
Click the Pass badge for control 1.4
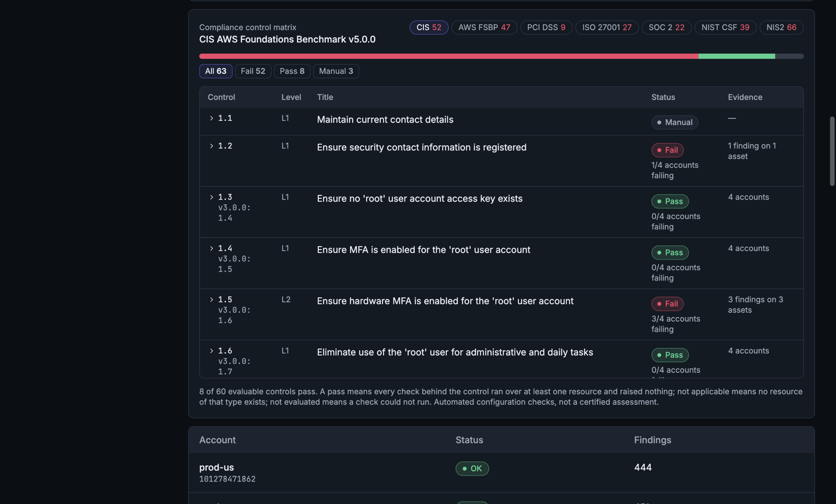point(670,252)
